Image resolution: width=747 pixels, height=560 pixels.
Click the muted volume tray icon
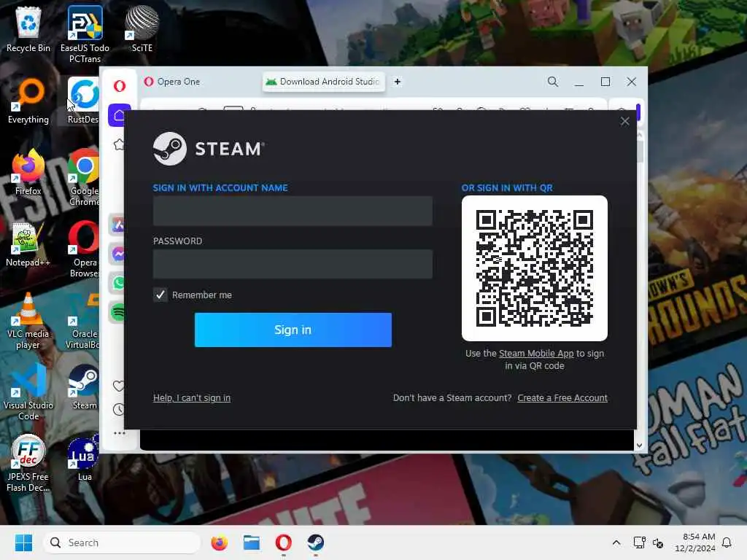point(658,542)
